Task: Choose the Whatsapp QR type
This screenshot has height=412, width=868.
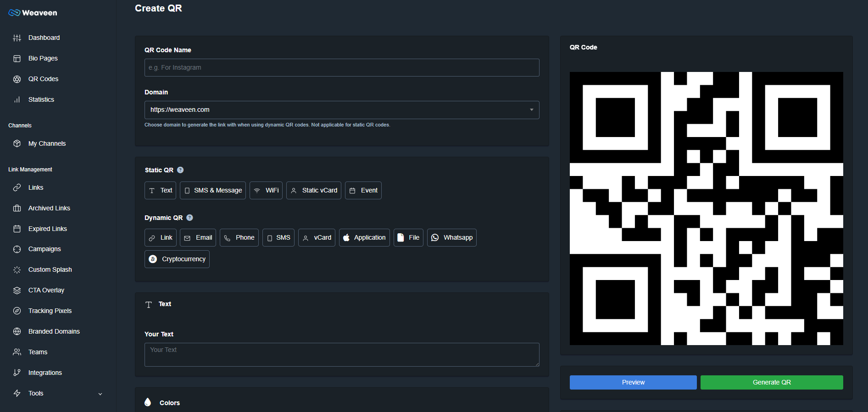Action: point(452,238)
